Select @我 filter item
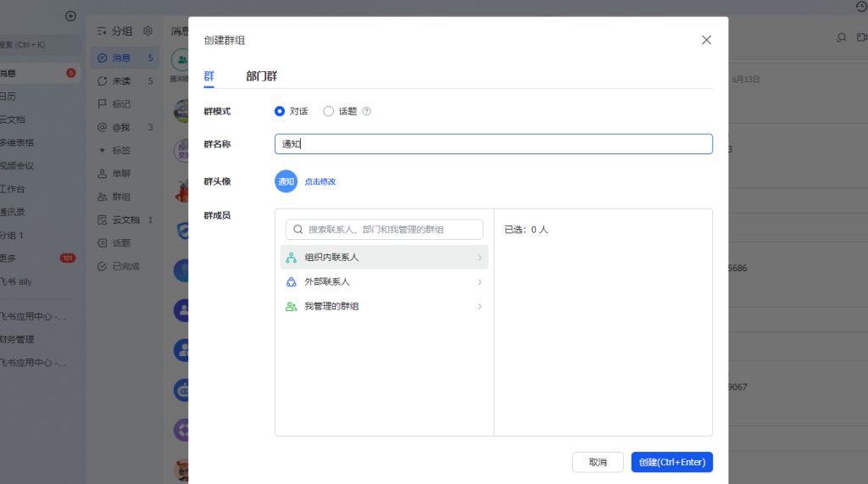The height and width of the screenshot is (484, 868). pos(125,127)
